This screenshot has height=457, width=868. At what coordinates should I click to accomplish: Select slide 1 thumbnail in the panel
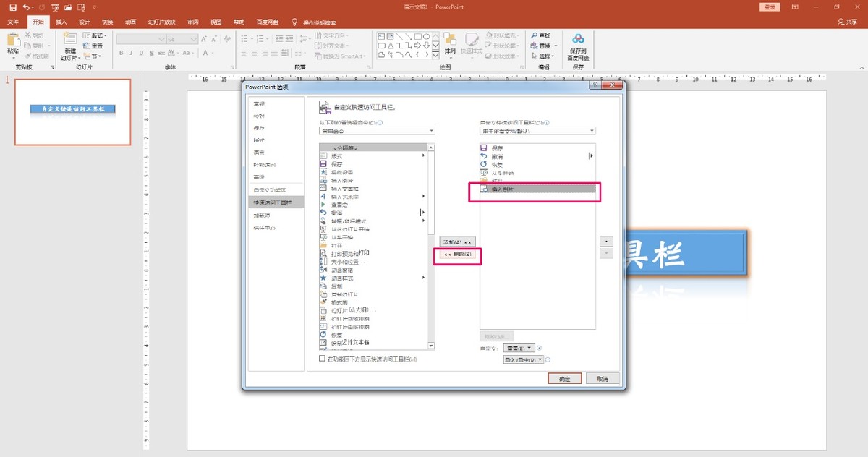pyautogui.click(x=72, y=112)
